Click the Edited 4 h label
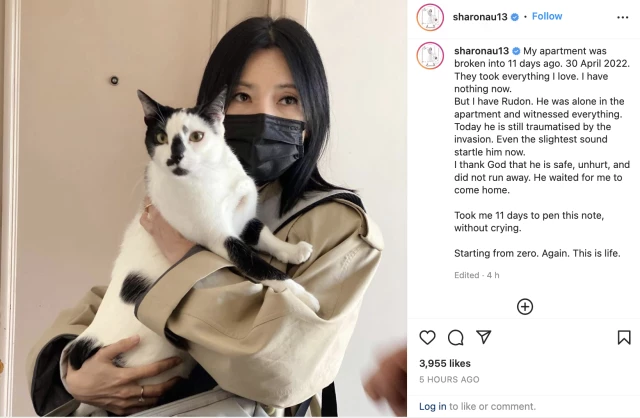Viewport: 640px width, 418px height. tap(477, 275)
